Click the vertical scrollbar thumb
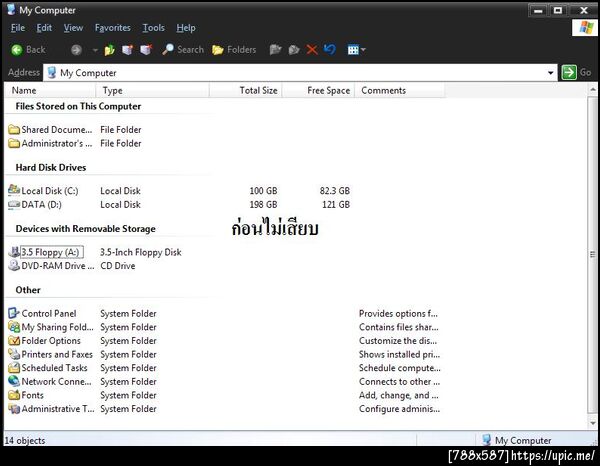This screenshot has width=600, height=466. click(593, 254)
